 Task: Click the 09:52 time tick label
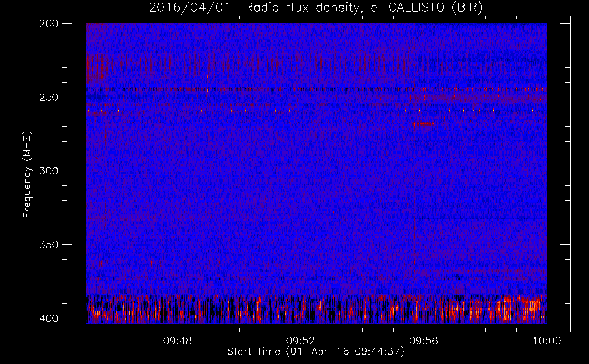coord(300,341)
